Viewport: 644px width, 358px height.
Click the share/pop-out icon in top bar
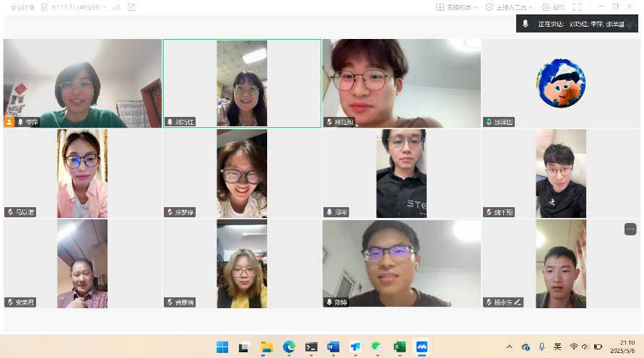click(x=131, y=7)
